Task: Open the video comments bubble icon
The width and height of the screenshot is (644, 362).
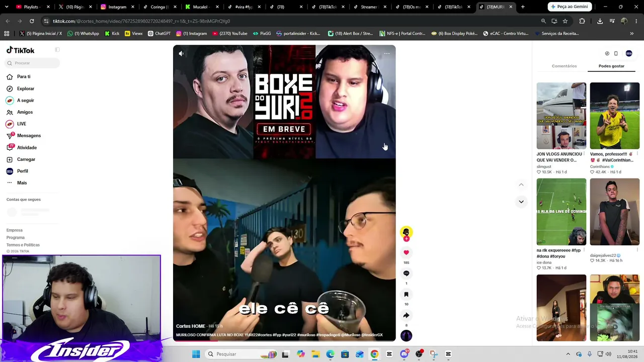Action: point(406,274)
